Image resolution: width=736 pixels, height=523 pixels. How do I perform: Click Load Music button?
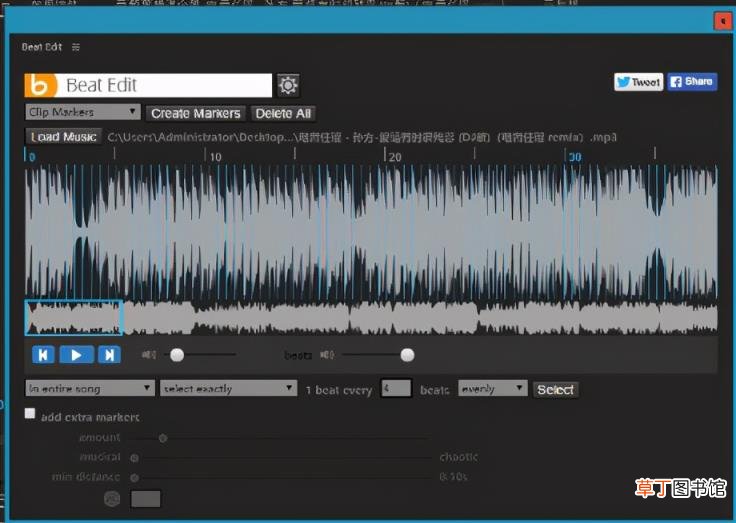(x=63, y=137)
